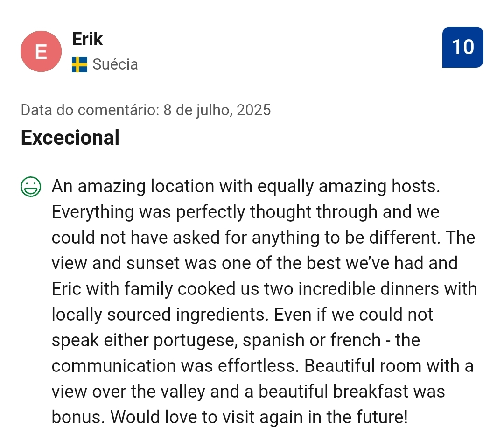
Task: Click the word "valley" in the review
Action: coord(179,392)
